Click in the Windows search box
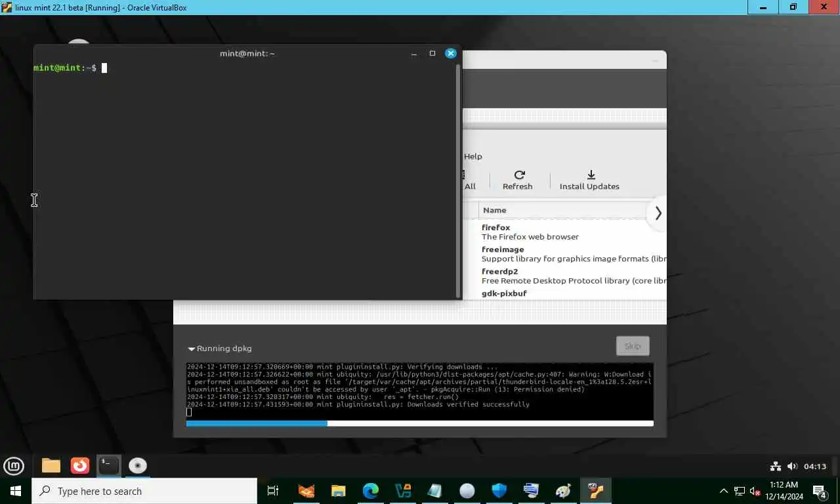This screenshot has height=504, width=840. tap(144, 491)
